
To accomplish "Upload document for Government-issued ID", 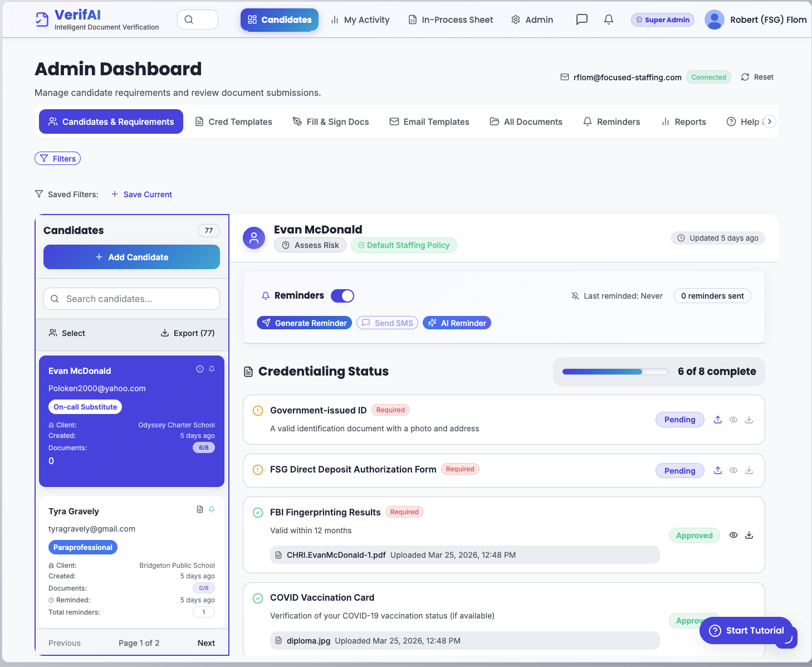I will 718,420.
